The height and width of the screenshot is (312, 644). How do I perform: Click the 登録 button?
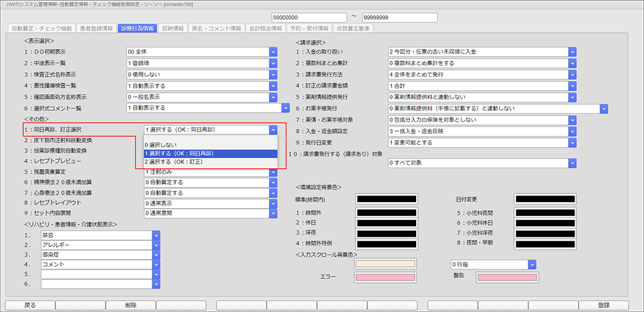(x=603, y=306)
